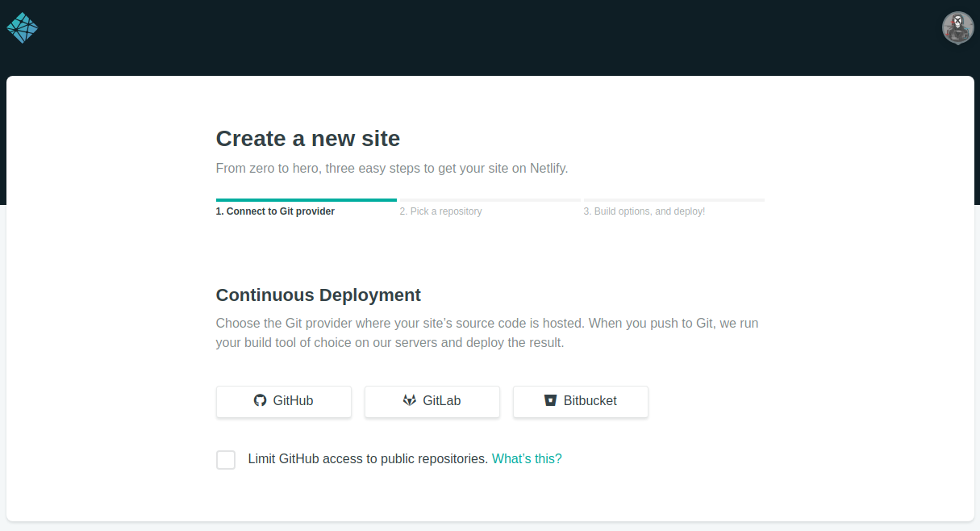This screenshot has width=980, height=531.
Task: Click the GitLab fox icon
Action: click(x=410, y=400)
